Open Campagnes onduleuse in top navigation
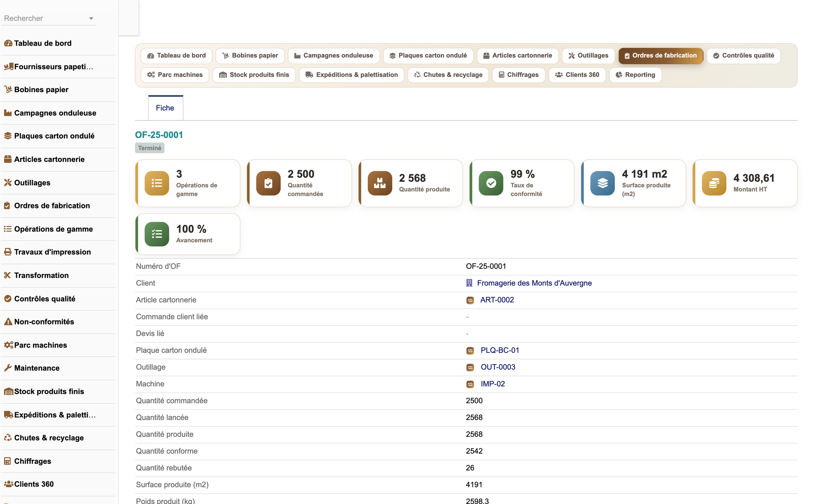 point(333,56)
